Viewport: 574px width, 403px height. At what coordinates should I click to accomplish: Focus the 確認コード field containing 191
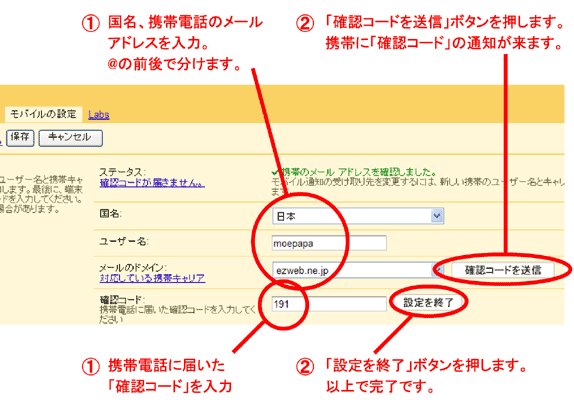[x=329, y=304]
